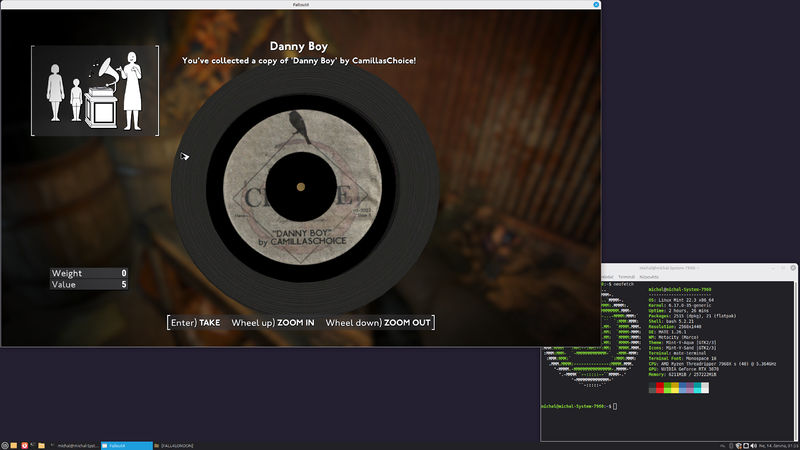Click the green block in neofetch palette
This screenshot has width=800, height=450.
click(x=667, y=388)
